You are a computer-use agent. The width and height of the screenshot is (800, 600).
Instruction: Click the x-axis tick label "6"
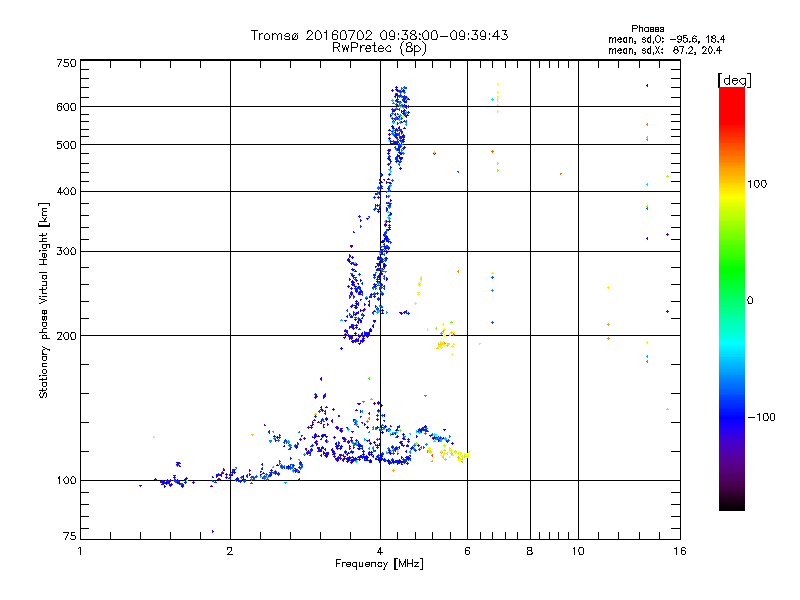[467, 551]
